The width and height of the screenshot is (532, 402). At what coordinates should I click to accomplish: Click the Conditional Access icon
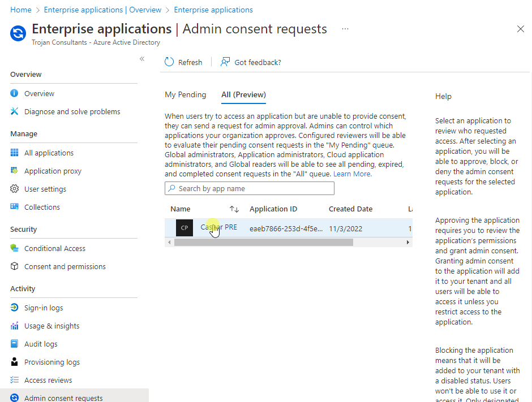coord(14,248)
